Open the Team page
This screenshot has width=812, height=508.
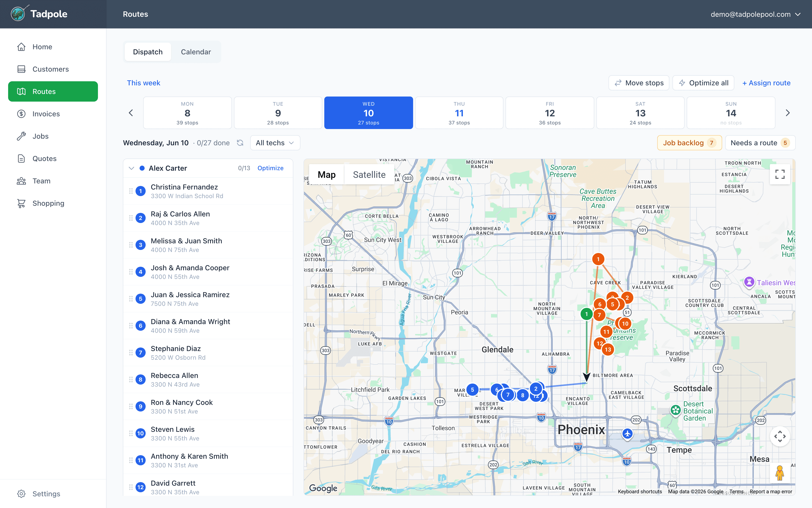(53, 181)
